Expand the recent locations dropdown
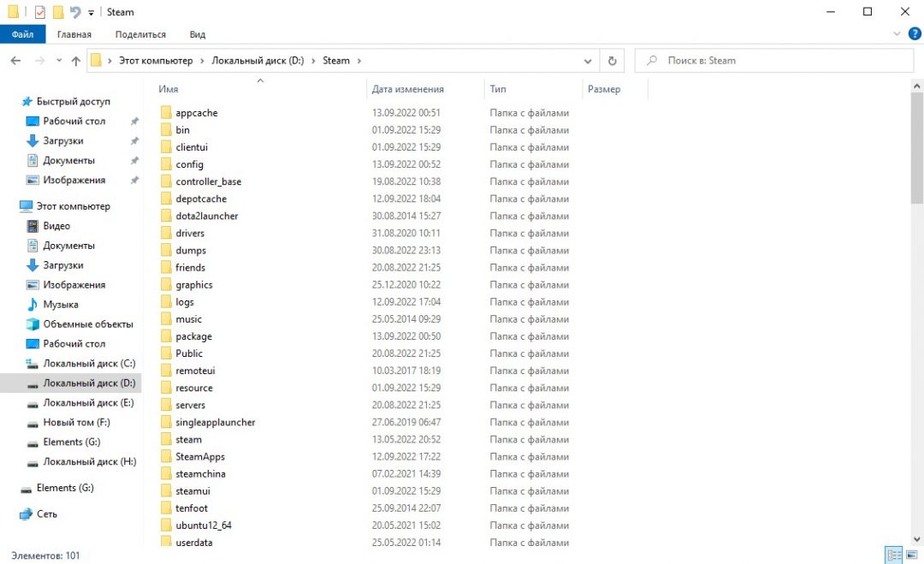The image size is (924, 564). 59,61
